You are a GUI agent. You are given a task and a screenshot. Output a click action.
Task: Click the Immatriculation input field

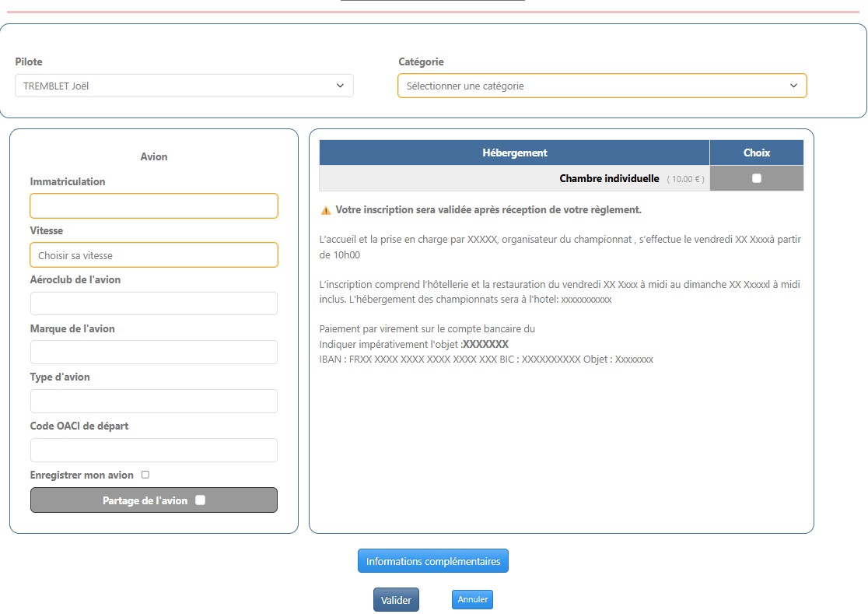click(x=154, y=206)
